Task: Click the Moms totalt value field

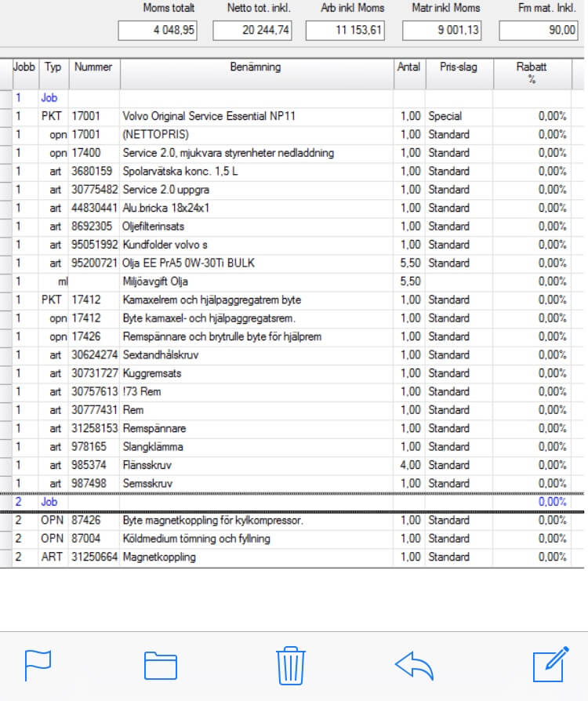Action: 158,31
